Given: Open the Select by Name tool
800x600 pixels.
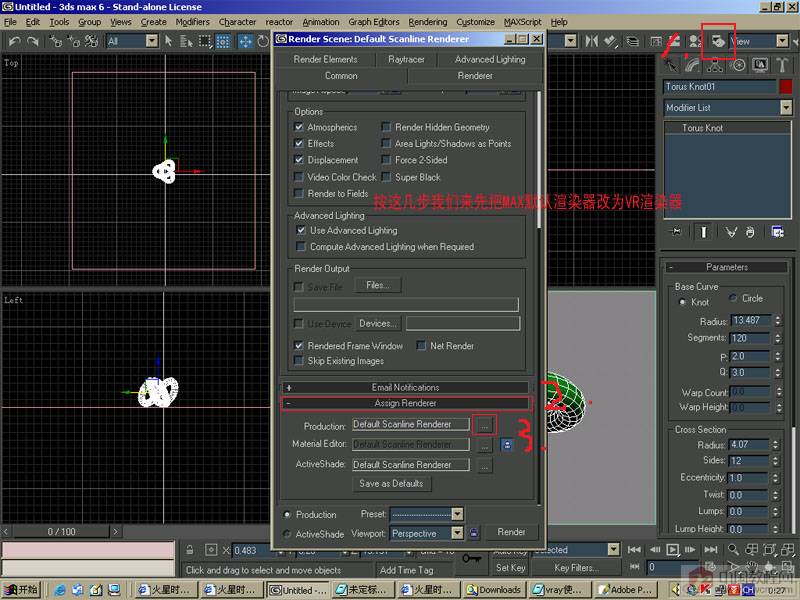Looking at the screenshot, I should 186,41.
